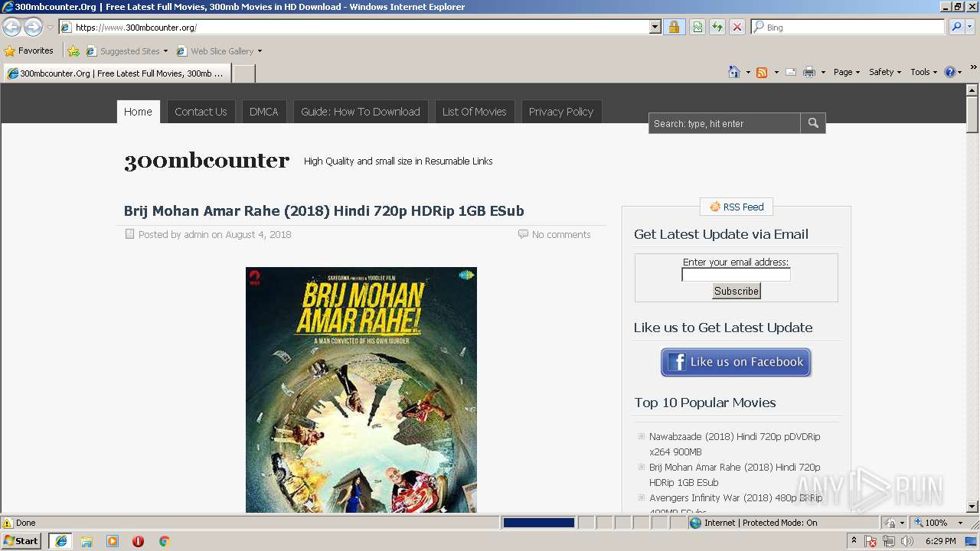Focus the email address input field
The width and height of the screenshot is (980, 551).
click(x=736, y=275)
